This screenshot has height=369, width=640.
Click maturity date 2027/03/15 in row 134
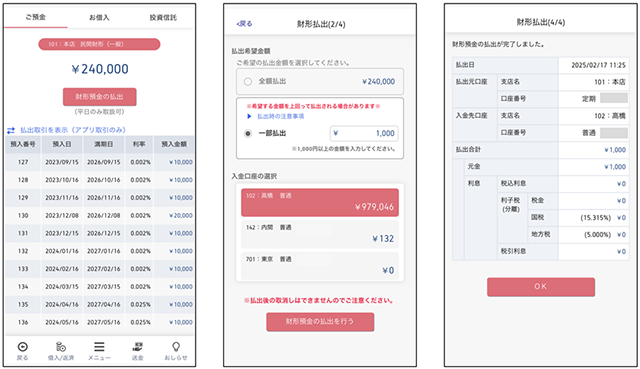click(x=104, y=287)
